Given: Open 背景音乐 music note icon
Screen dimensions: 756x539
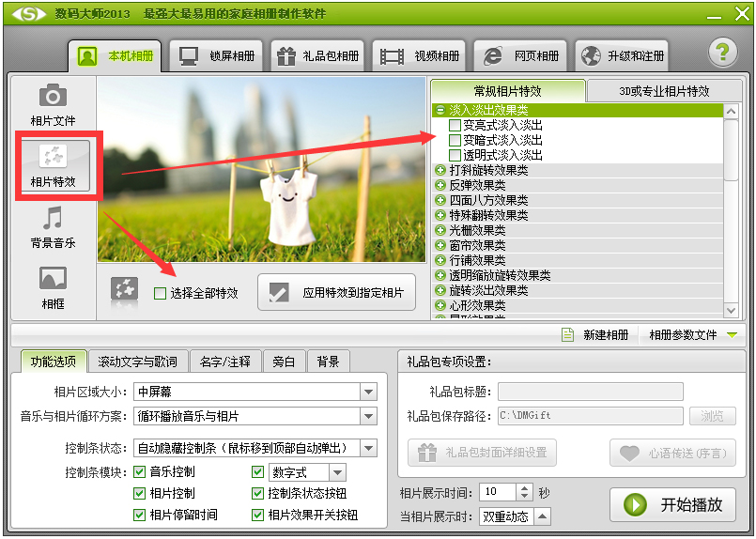Looking at the screenshot, I should click(53, 218).
